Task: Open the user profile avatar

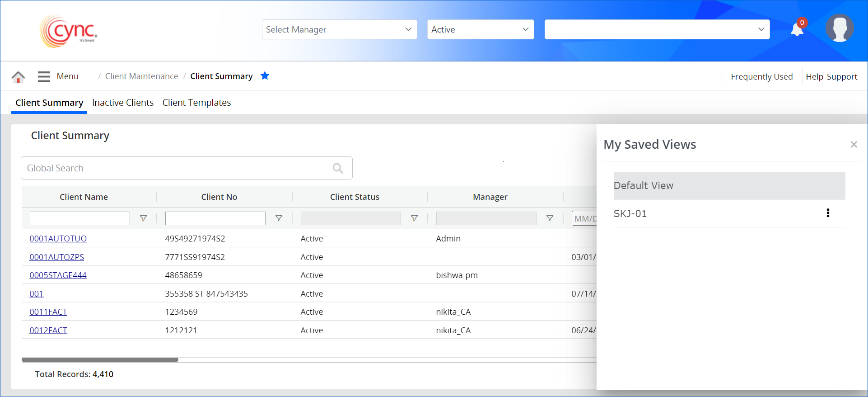Action: (x=840, y=28)
